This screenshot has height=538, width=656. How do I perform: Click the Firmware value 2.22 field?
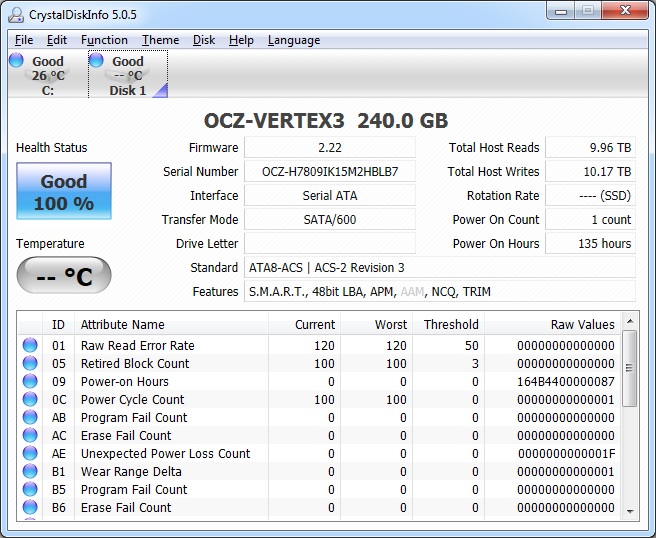(330, 148)
